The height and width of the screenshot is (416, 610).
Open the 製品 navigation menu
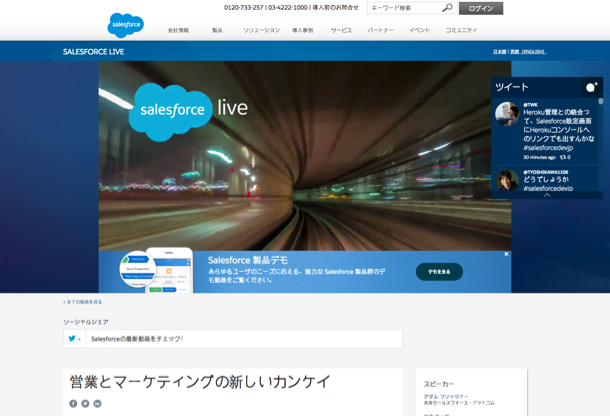click(217, 30)
